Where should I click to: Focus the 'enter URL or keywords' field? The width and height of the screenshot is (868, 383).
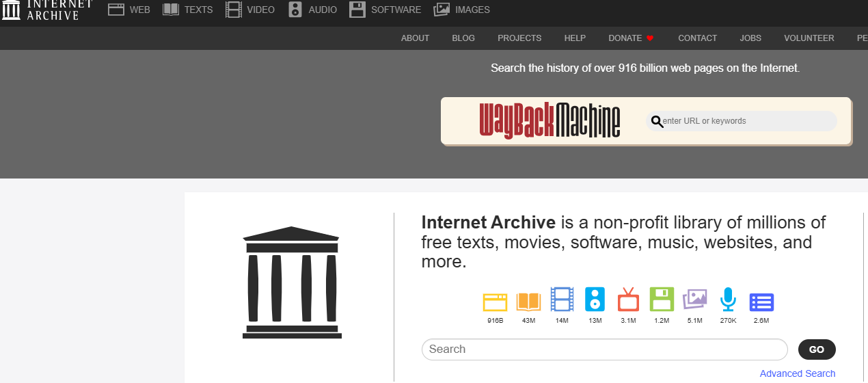point(742,121)
